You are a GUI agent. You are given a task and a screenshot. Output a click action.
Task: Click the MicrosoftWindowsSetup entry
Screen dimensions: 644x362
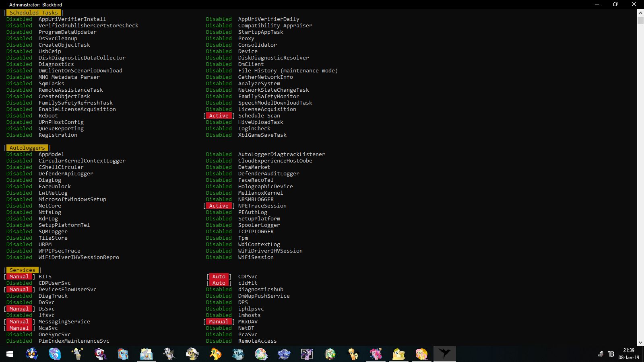click(72, 199)
